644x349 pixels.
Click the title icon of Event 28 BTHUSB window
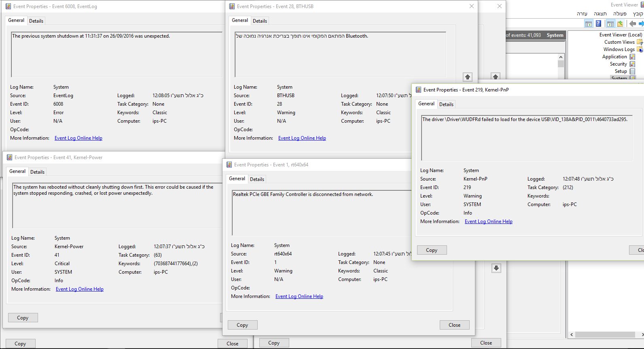(x=232, y=6)
